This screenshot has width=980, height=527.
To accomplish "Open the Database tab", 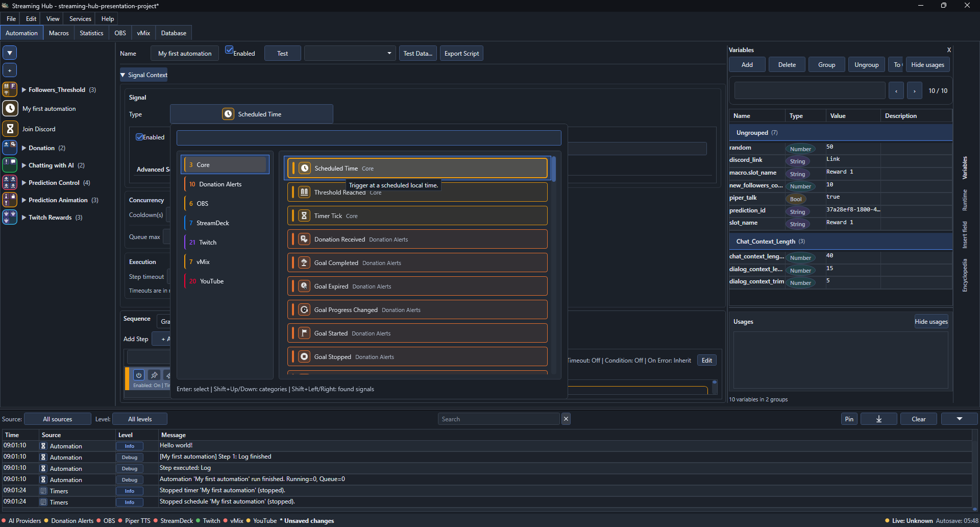I will (x=174, y=33).
